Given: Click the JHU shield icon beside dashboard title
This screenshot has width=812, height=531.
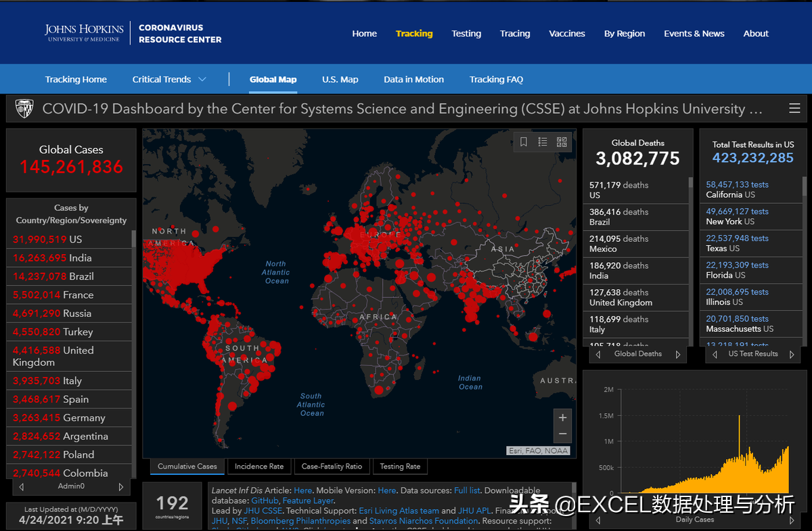Looking at the screenshot, I should tap(24, 108).
